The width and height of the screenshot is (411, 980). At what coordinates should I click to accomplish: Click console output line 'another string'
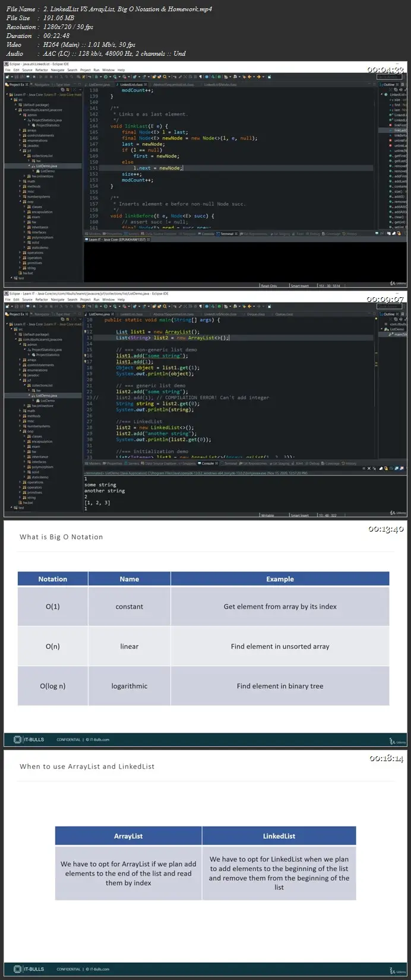(x=105, y=491)
